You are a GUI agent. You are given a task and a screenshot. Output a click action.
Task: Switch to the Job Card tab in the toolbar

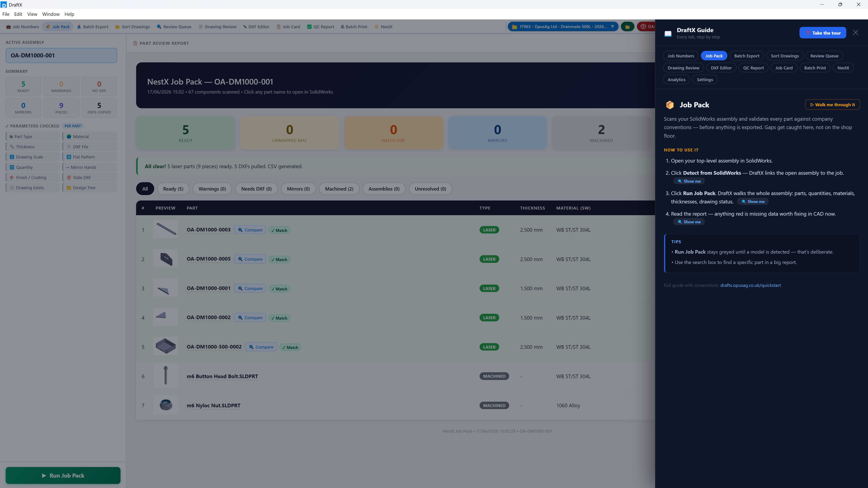[289, 27]
